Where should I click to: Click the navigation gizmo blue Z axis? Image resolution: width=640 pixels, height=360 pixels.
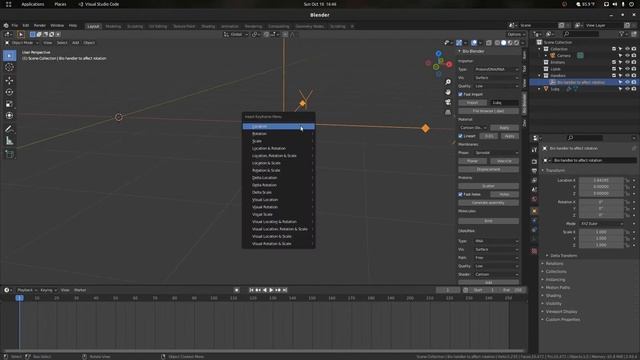pos(438,53)
